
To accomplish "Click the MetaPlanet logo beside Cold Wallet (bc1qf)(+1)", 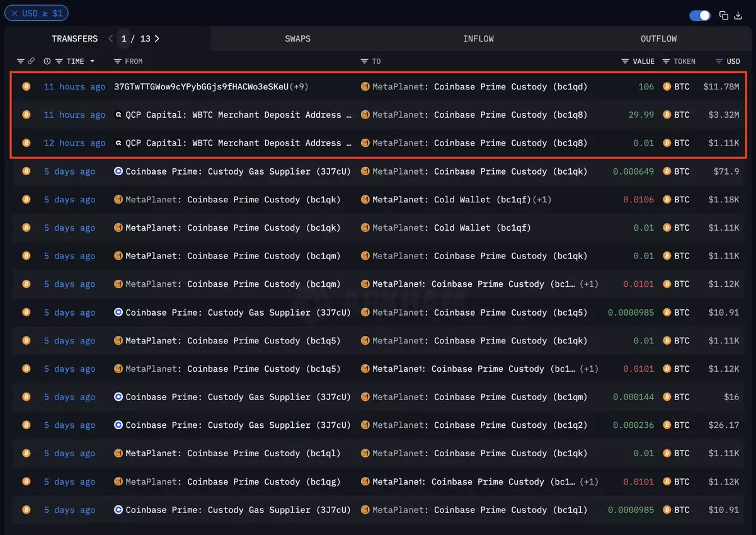I will pyautogui.click(x=365, y=200).
